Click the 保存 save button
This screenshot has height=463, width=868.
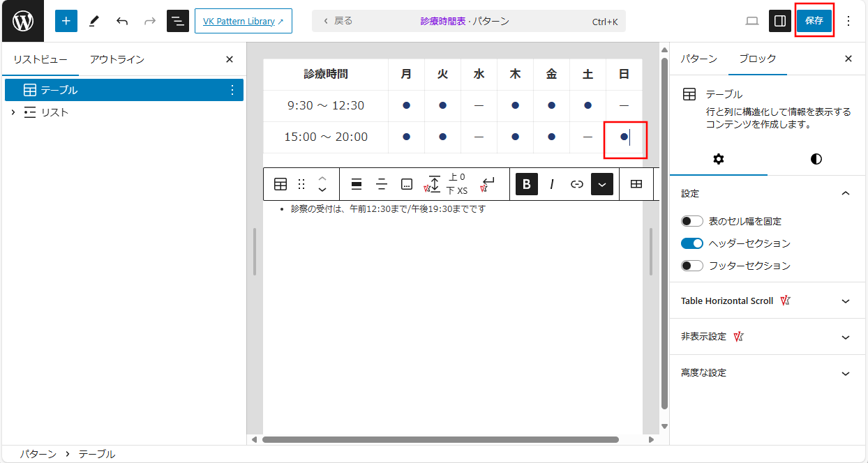tap(814, 21)
